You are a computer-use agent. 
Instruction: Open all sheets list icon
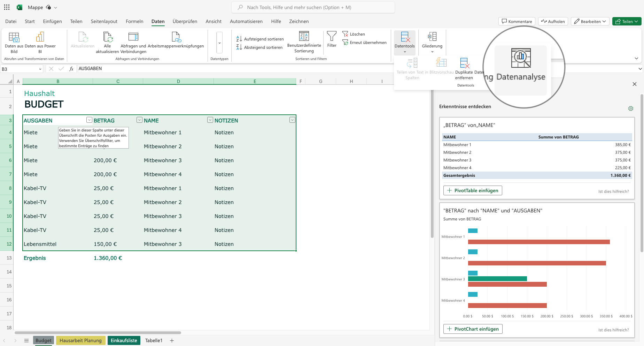click(26, 340)
